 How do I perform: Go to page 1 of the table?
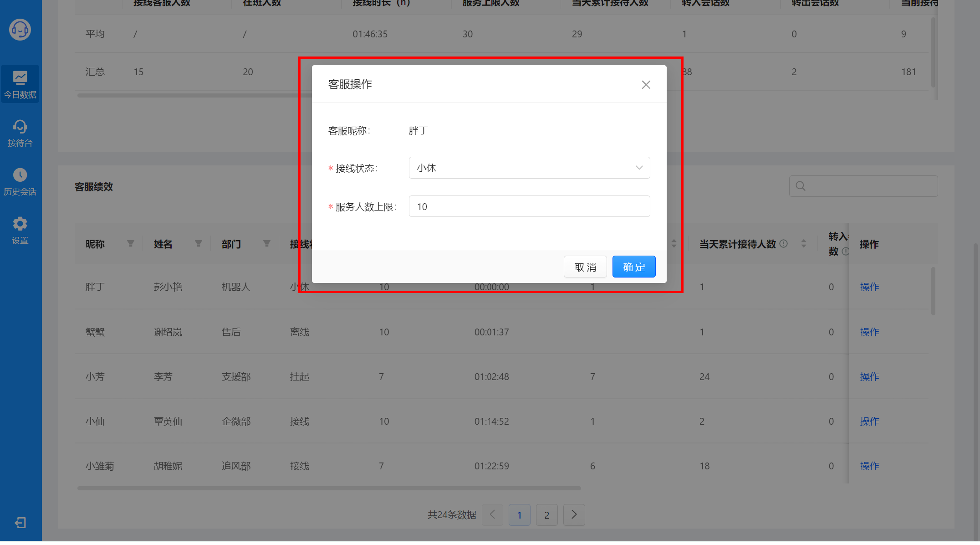coord(519,515)
